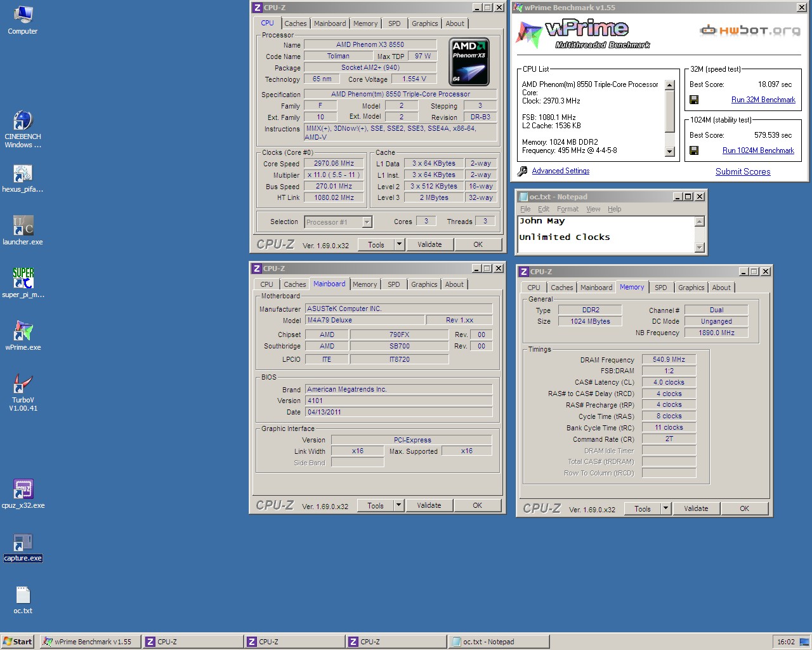Click the AMD Phenom X3 processor logo
Viewport: 812px width, 650px height.
pos(469,62)
